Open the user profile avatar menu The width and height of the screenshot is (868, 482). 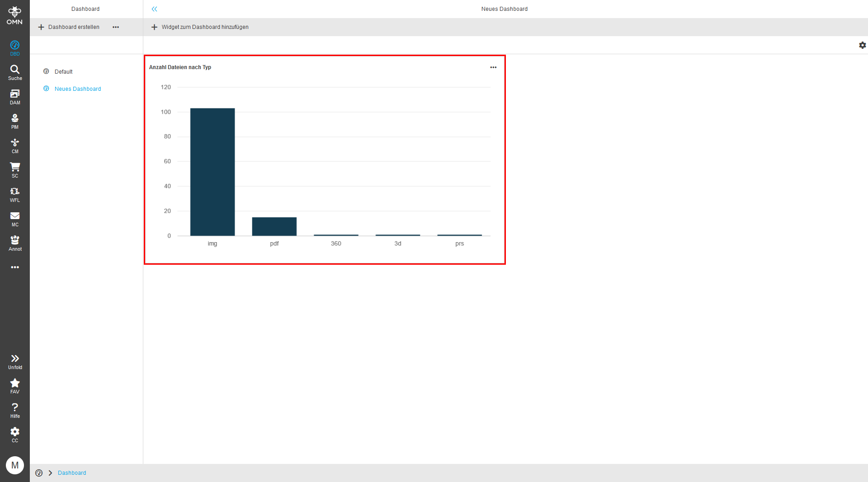[x=15, y=465]
